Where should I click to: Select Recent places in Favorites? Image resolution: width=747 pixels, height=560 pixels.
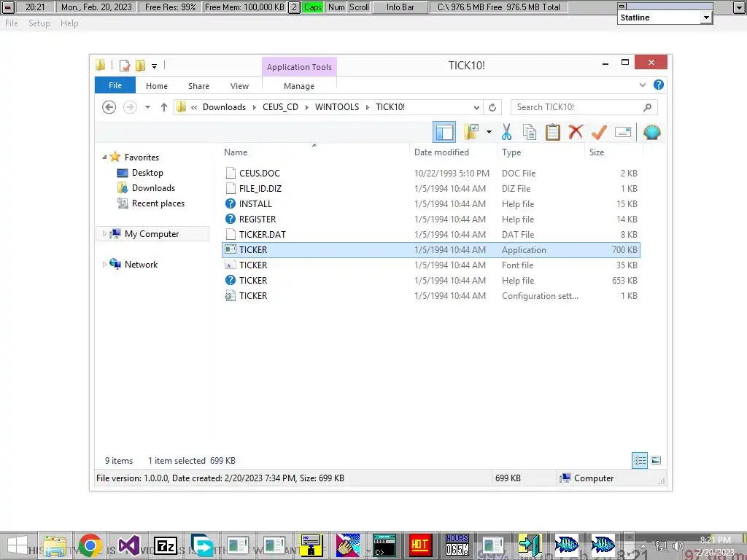pyautogui.click(x=158, y=203)
